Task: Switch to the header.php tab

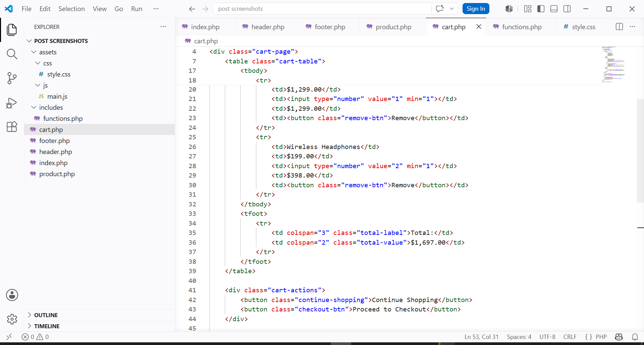Action: click(267, 27)
